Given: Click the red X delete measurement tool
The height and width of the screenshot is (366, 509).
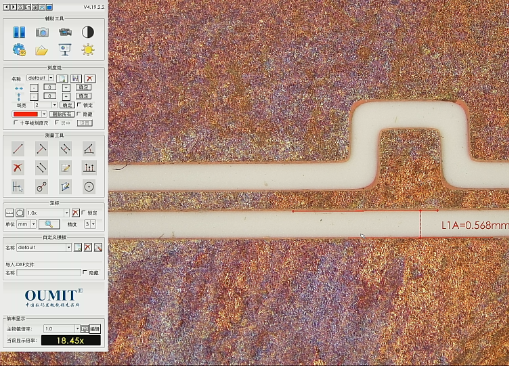Looking at the screenshot, I should [18, 168].
